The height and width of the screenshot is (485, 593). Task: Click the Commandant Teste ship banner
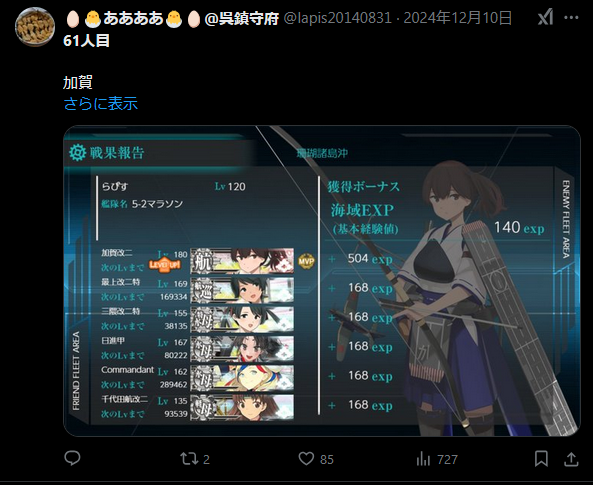[242, 378]
